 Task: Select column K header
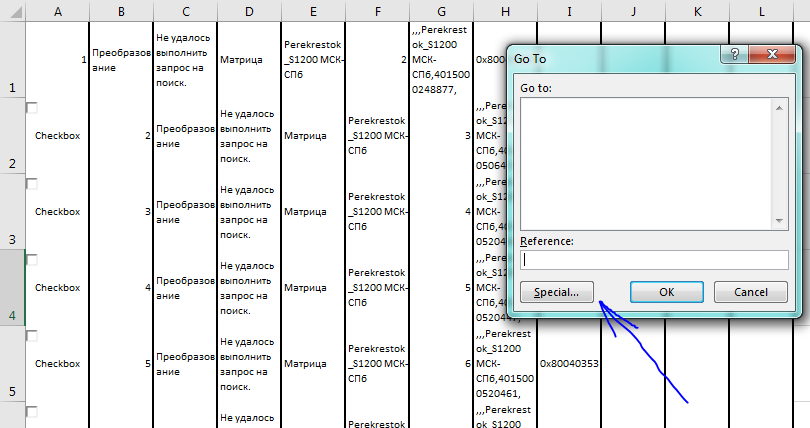pos(698,11)
